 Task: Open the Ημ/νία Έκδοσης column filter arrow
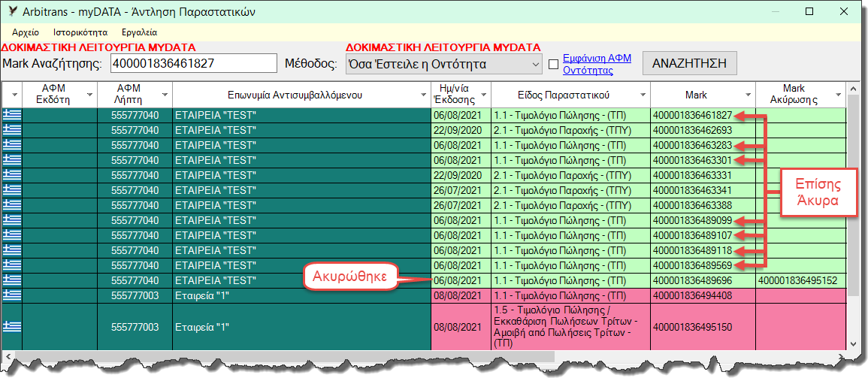[483, 95]
